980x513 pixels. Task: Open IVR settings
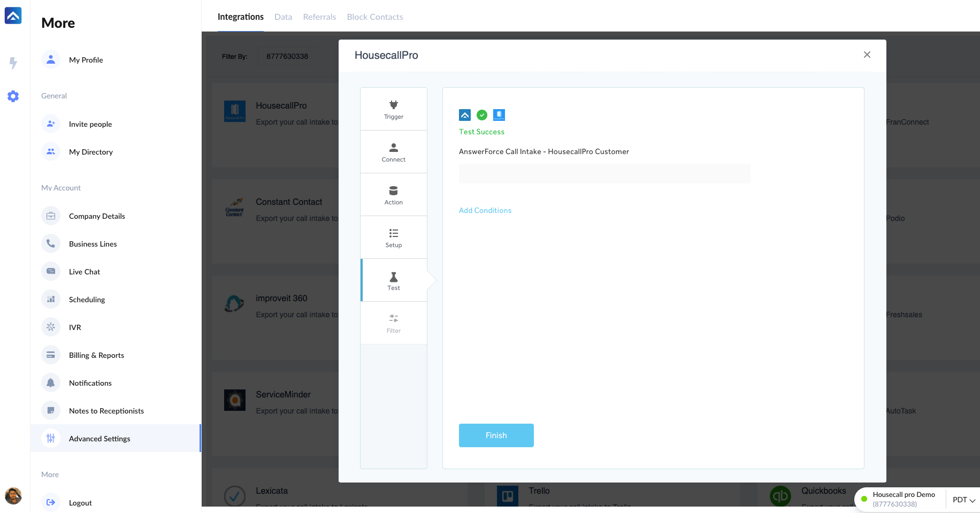point(75,327)
